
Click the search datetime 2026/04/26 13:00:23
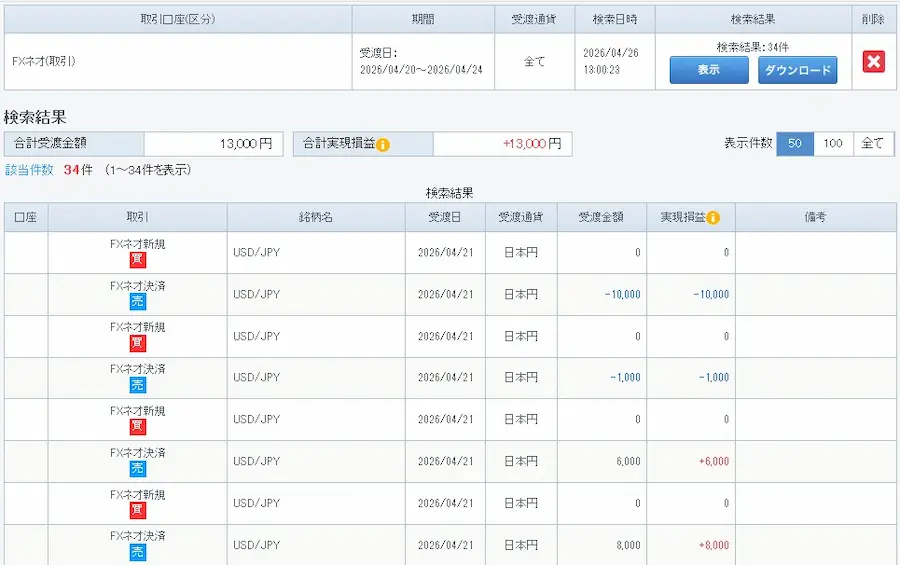pyautogui.click(x=611, y=61)
